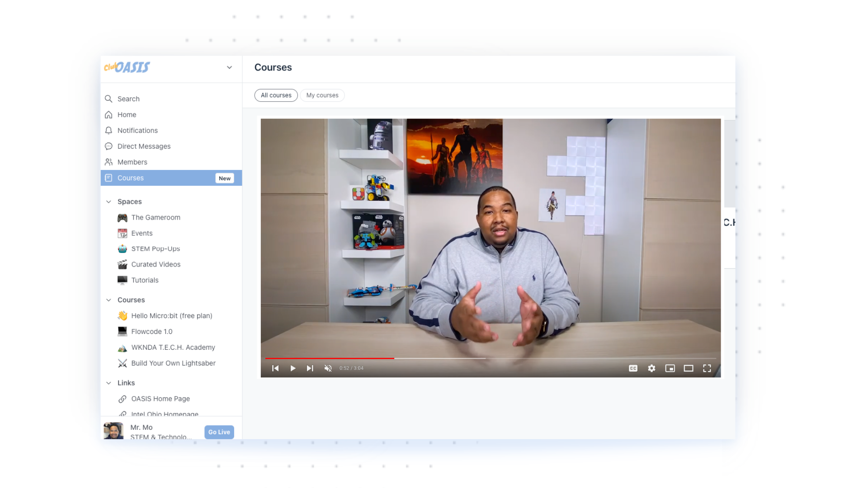Open the clubOASIS community dropdown
Screen dimensions: 868x488
coord(229,67)
